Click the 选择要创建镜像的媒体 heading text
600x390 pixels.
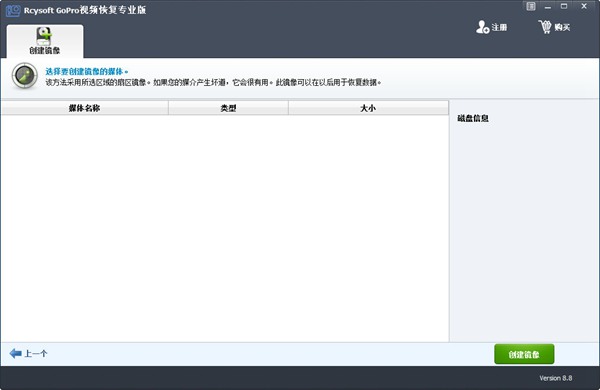pyautogui.click(x=87, y=72)
